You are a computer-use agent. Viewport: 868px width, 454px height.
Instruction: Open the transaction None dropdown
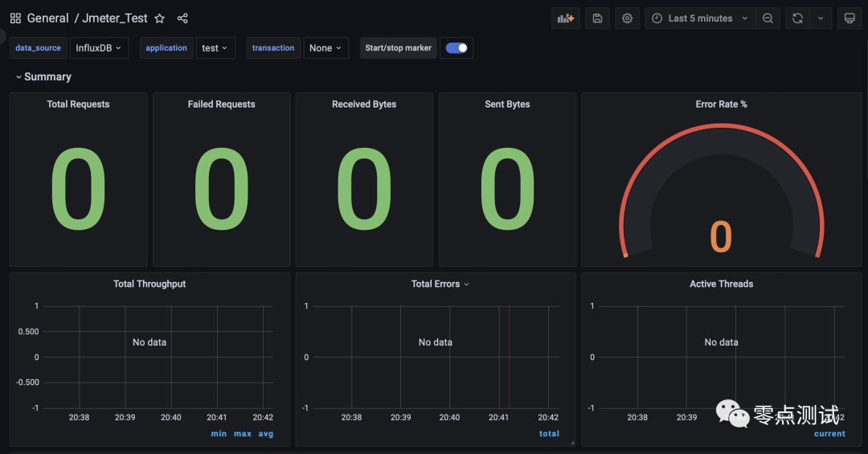pyautogui.click(x=326, y=48)
